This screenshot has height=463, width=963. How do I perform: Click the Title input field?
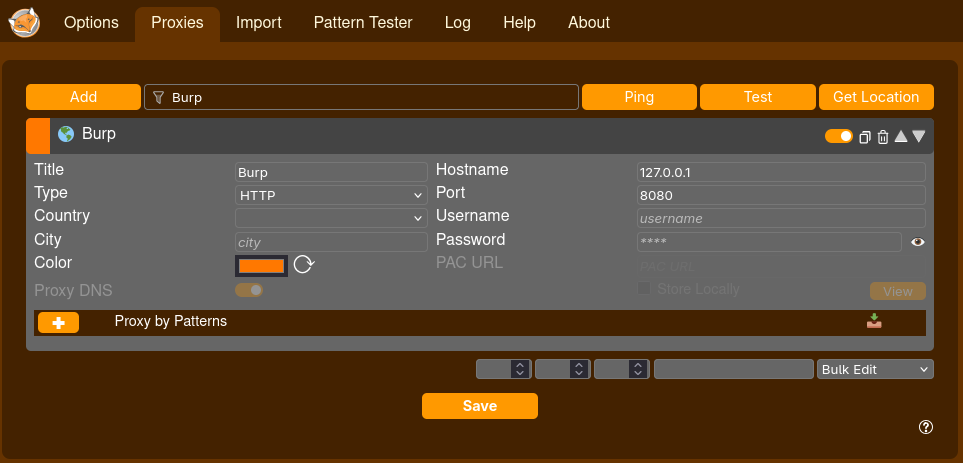point(332,172)
